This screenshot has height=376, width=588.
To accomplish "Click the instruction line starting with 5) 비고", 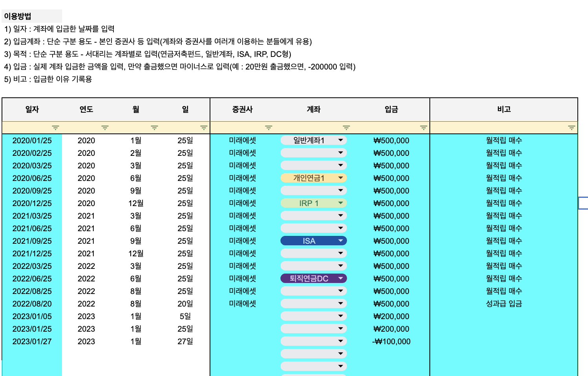I will pyautogui.click(x=48, y=79).
